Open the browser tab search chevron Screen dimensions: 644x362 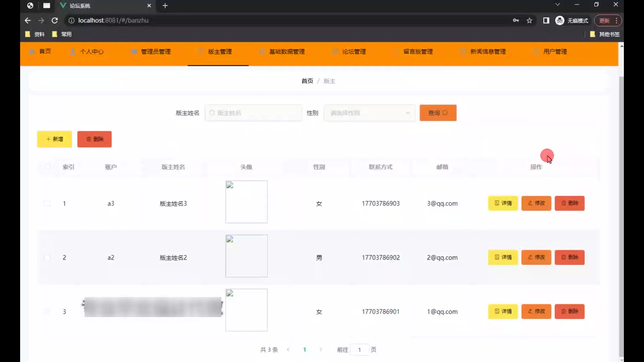[x=557, y=5]
